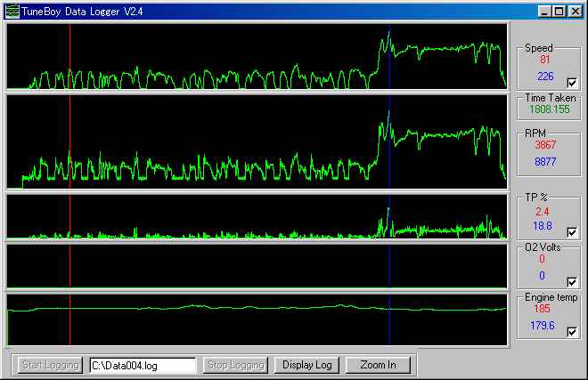
Task: Close the TuneBoy Data Logger window
Action: [x=575, y=12]
